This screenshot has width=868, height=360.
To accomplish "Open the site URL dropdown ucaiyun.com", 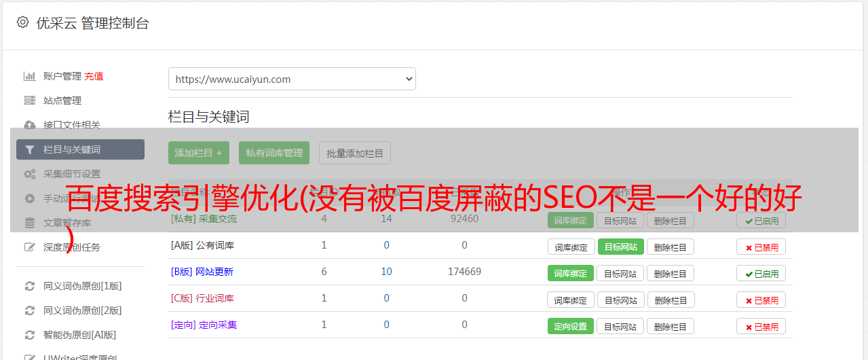I will [292, 79].
